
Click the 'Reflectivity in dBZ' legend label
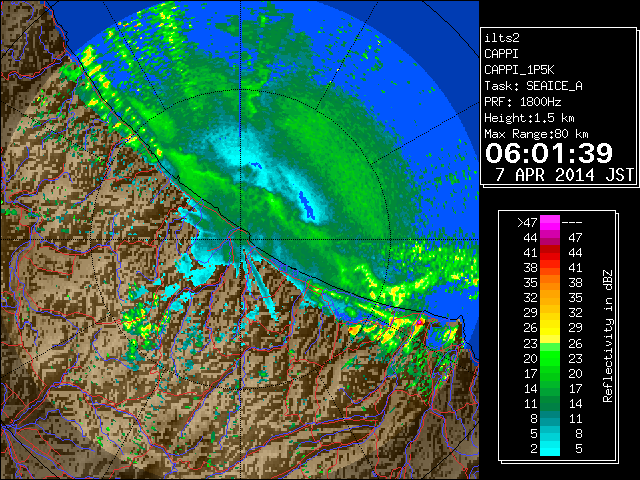608,336
